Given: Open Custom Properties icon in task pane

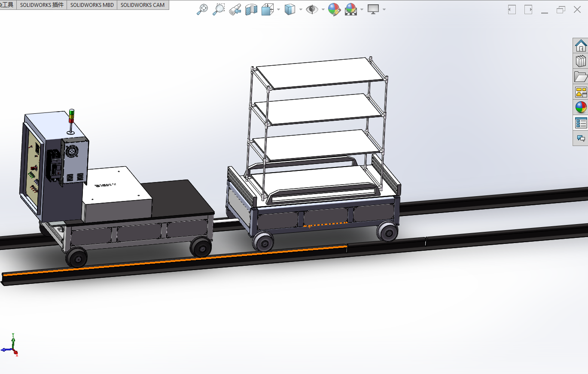Looking at the screenshot, I should (x=581, y=123).
